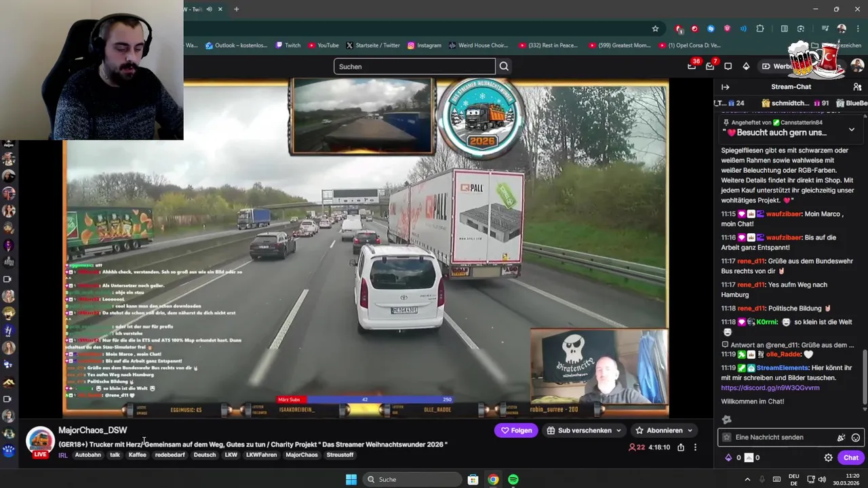Viewport: 868px width, 488px height.
Task: Open the Twitch bookmark
Action: 288,45
